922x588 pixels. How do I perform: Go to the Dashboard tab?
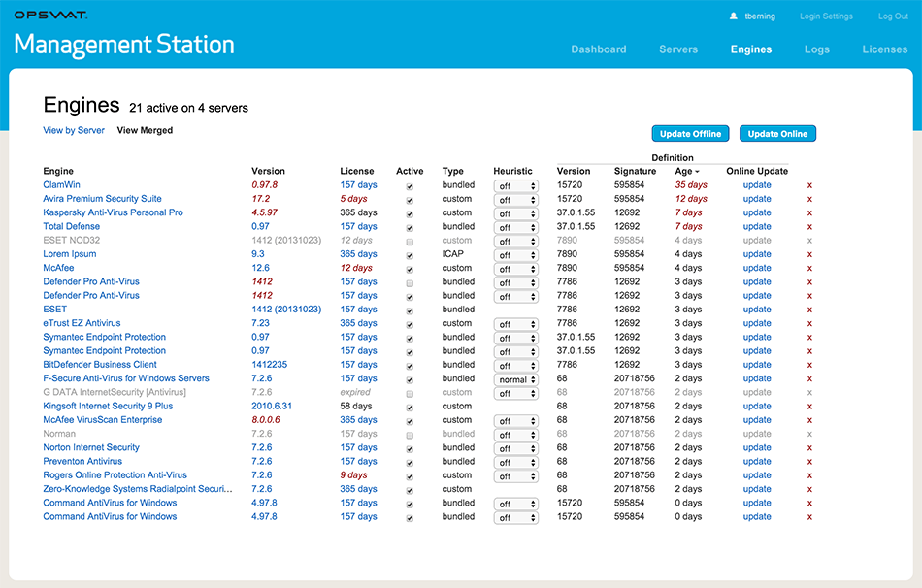599,49
